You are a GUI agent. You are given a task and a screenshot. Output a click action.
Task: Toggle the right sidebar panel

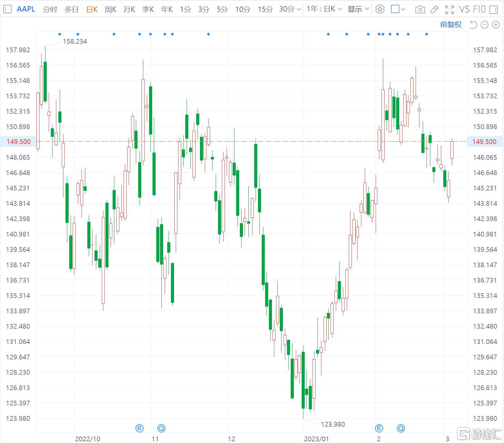click(x=494, y=9)
